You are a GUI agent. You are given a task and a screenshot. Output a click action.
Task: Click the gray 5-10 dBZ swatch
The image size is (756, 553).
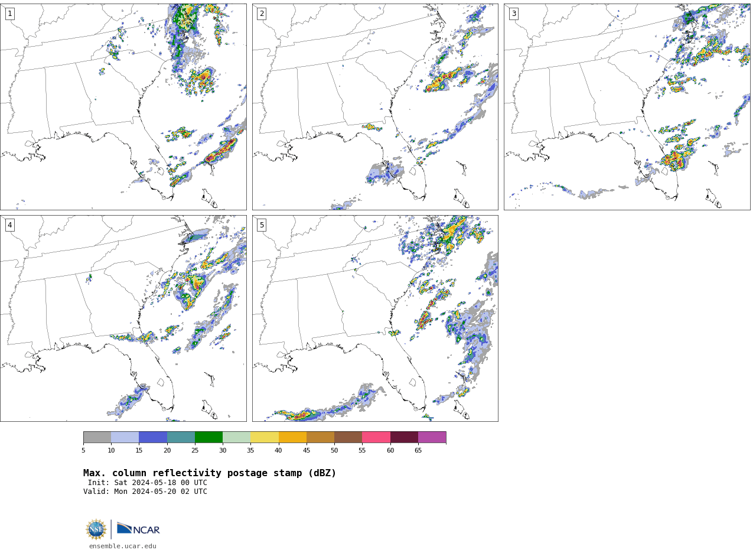97,437
